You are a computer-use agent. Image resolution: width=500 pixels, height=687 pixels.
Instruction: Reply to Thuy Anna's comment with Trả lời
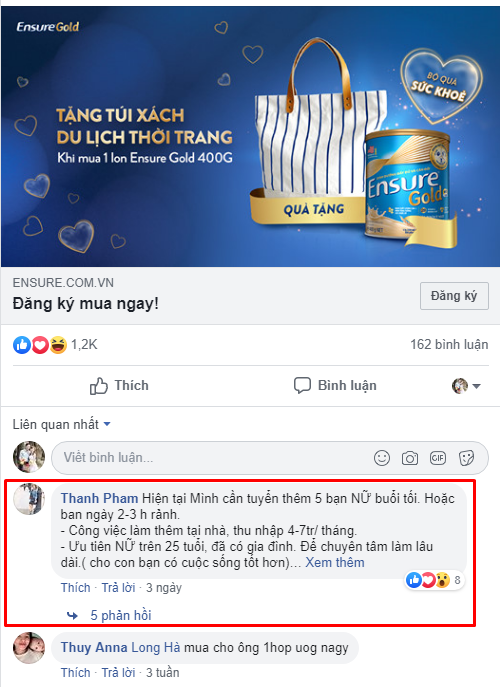click(x=118, y=673)
